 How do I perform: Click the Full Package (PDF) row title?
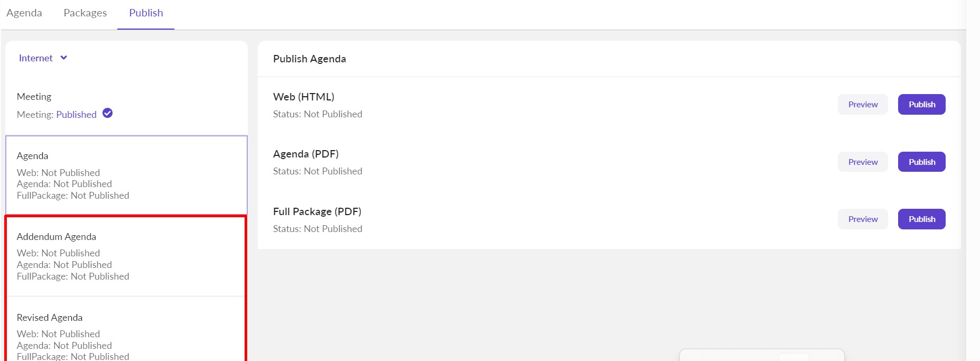[x=317, y=211]
